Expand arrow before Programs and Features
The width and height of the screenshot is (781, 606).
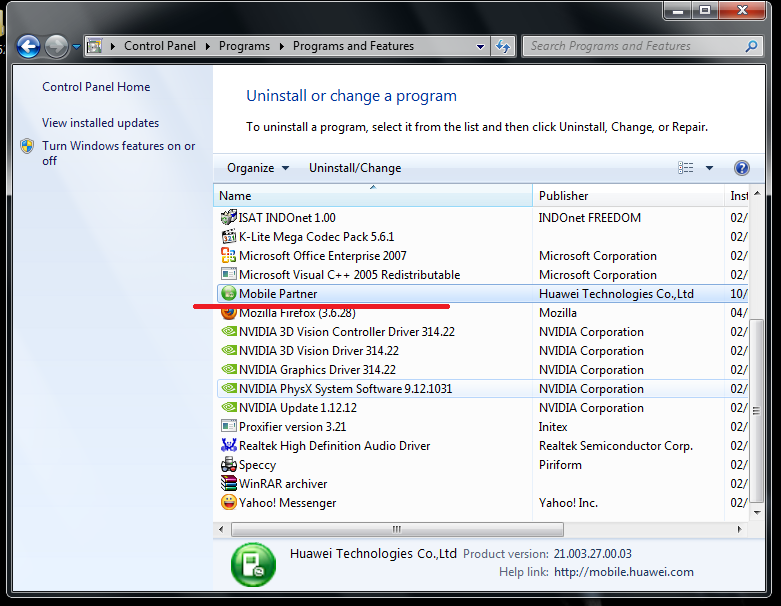click(282, 46)
